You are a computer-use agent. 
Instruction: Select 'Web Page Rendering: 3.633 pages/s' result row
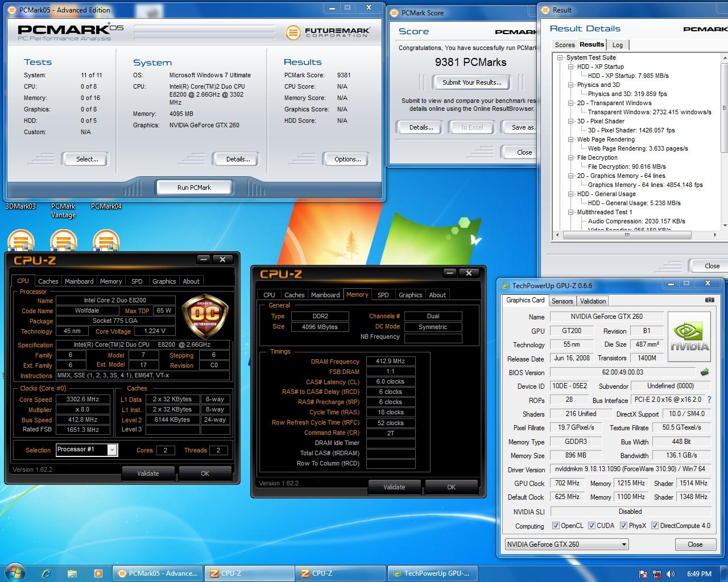638,148
